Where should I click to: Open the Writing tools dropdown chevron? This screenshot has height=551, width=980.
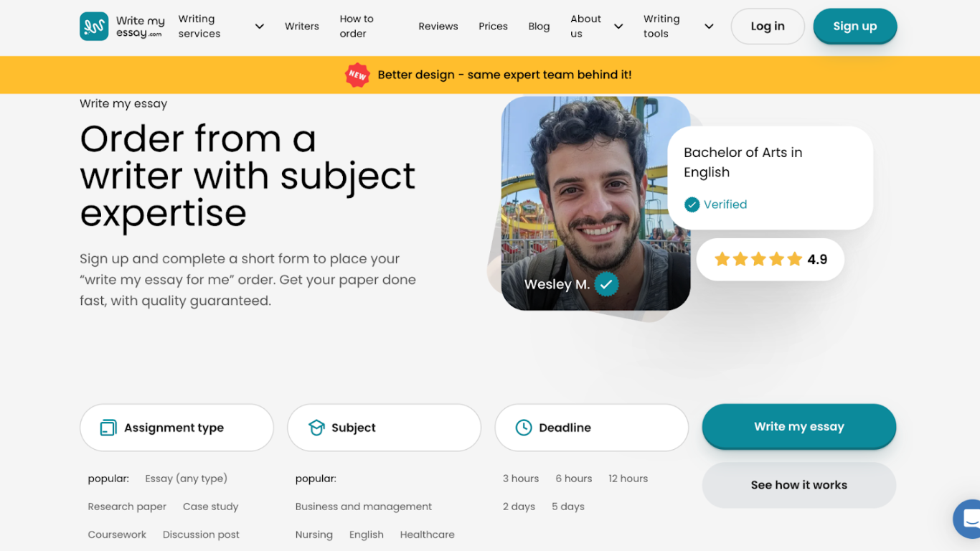tap(709, 27)
